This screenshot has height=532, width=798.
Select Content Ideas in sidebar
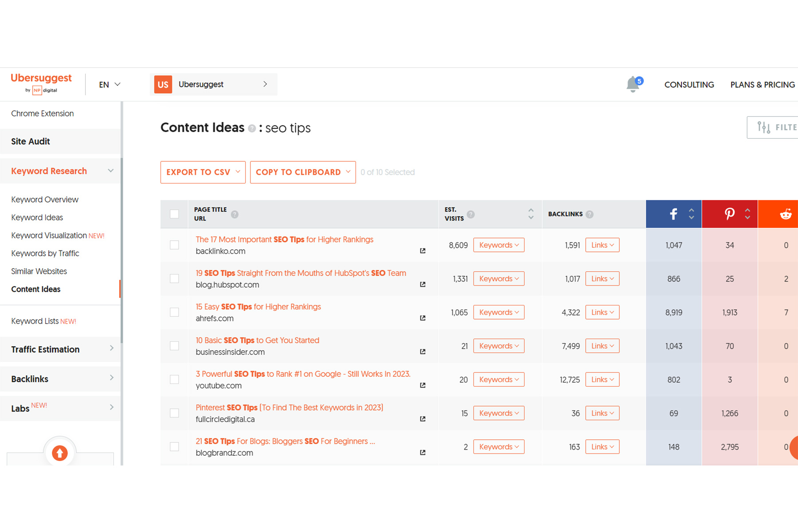click(36, 289)
